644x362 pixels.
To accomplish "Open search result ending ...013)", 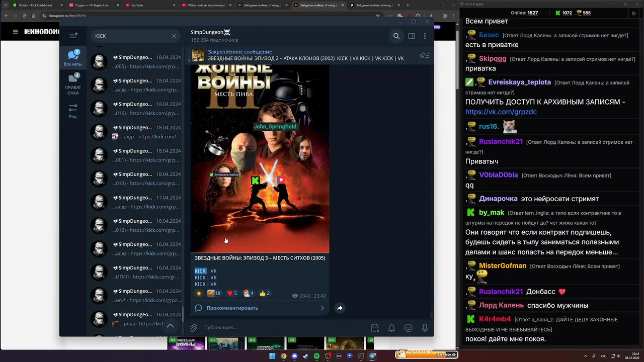I will tap(135, 178).
